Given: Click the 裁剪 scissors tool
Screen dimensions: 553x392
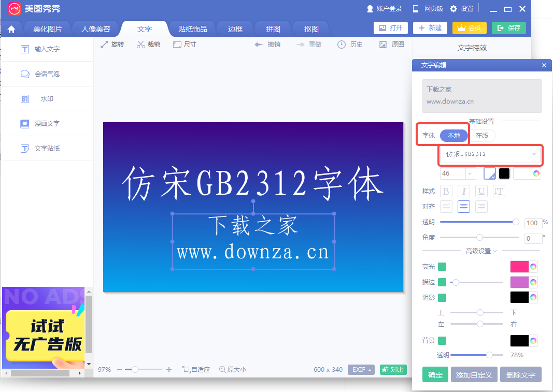Looking at the screenshot, I should tap(148, 45).
